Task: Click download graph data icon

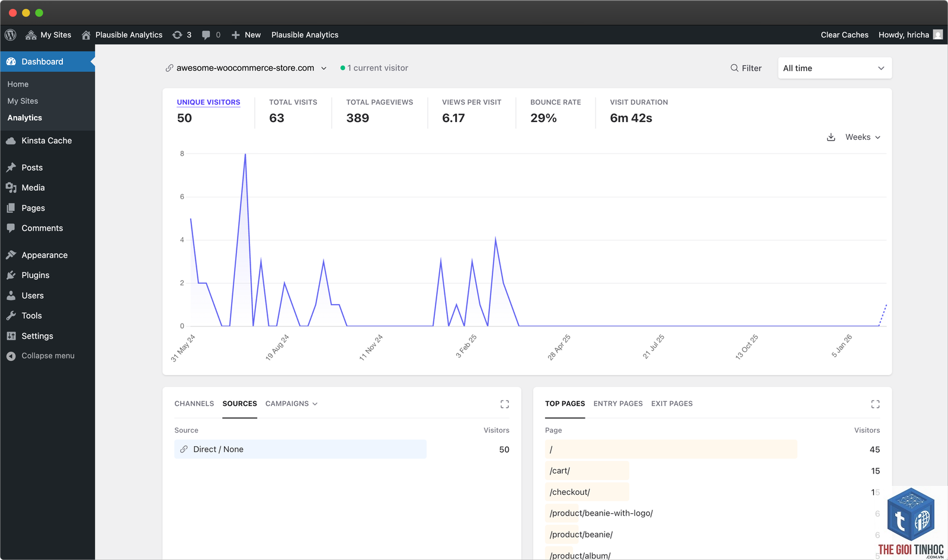Action: pyautogui.click(x=831, y=137)
